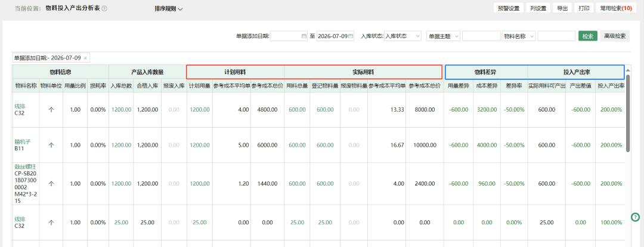Open 常用检索(10) saved searches
This screenshot has height=247, width=644.
point(615,8)
